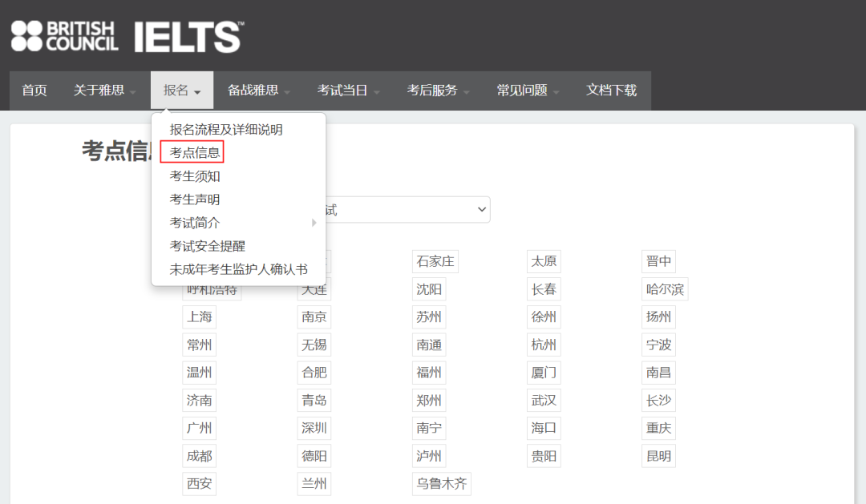The width and height of the screenshot is (866, 504).
Task: Open the 文档下载 nav item
Action: (611, 91)
